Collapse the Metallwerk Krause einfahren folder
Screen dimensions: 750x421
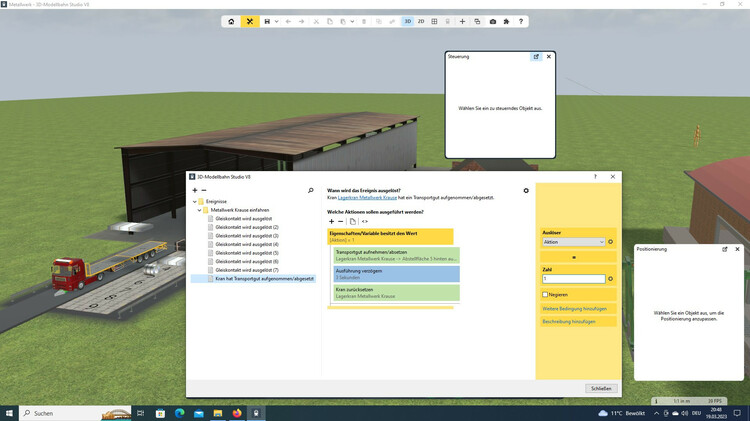click(x=201, y=210)
